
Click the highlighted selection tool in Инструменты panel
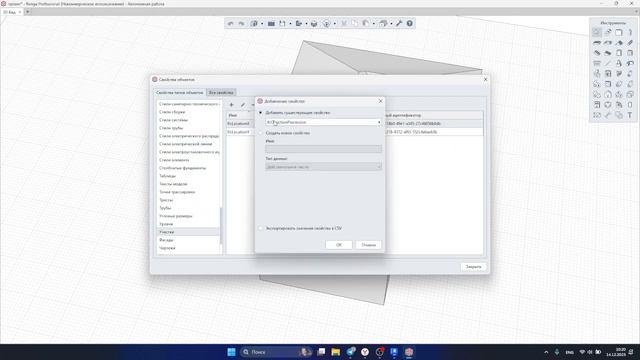(x=597, y=32)
